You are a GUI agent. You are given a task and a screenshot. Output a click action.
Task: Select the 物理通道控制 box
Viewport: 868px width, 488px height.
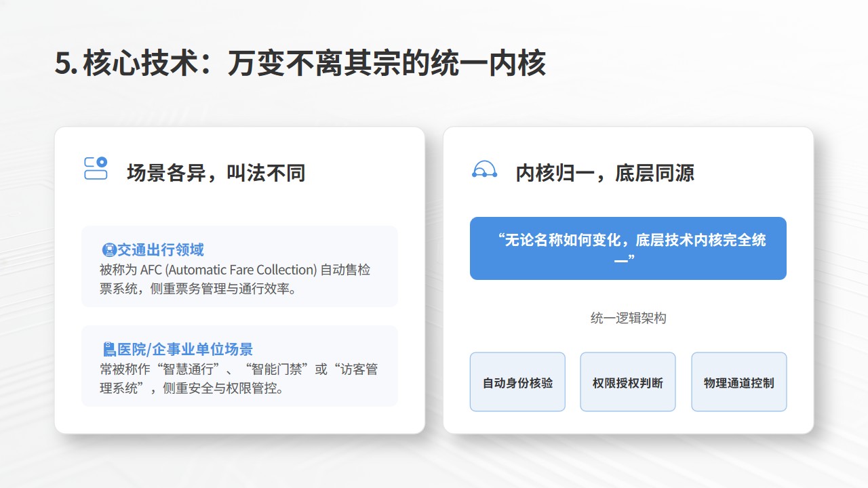tap(738, 382)
